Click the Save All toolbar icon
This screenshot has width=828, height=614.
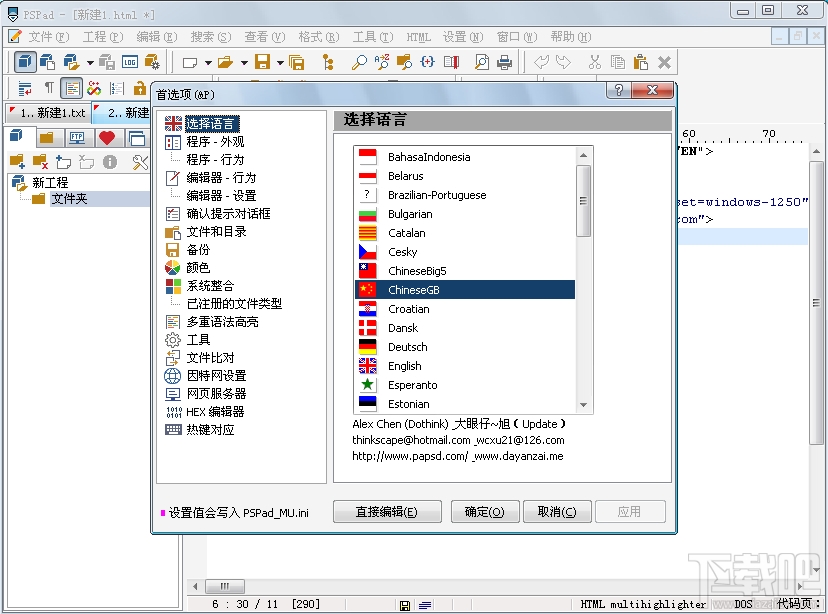click(294, 62)
